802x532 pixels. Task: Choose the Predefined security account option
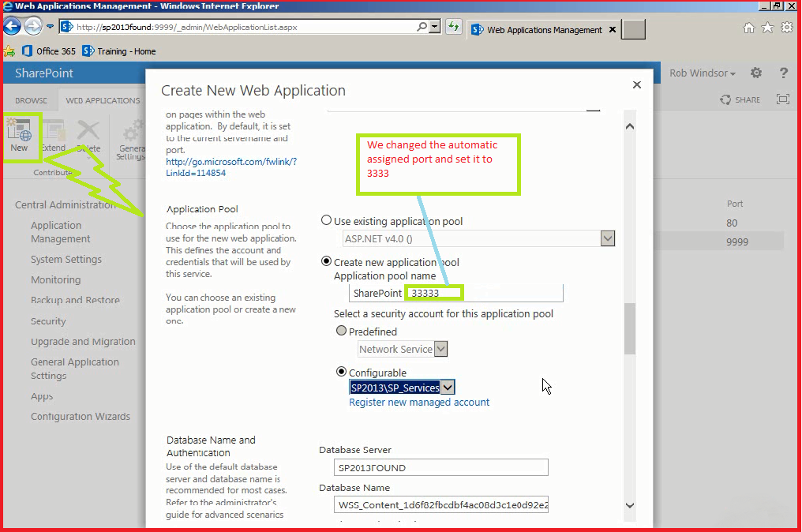(340, 332)
